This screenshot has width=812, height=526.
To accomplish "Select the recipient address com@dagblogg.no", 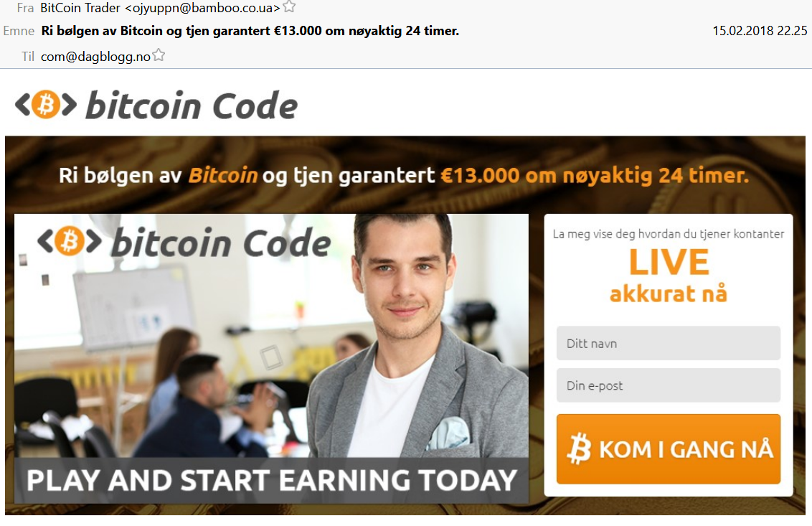I will [x=95, y=56].
